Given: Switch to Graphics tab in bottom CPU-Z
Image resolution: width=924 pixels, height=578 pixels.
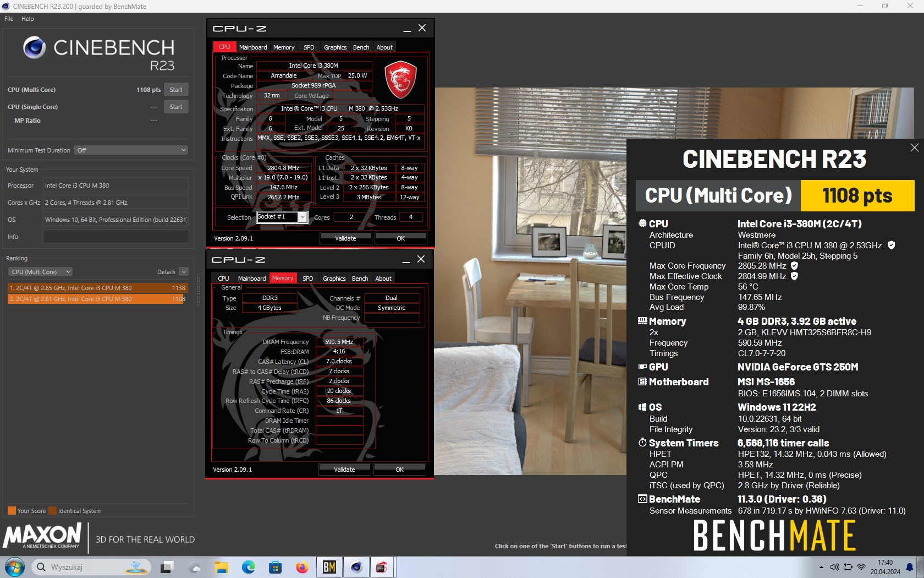Looking at the screenshot, I should [334, 279].
